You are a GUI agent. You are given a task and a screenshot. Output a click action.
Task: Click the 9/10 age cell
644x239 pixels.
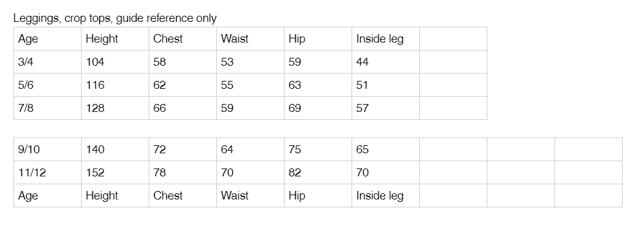[48, 149]
